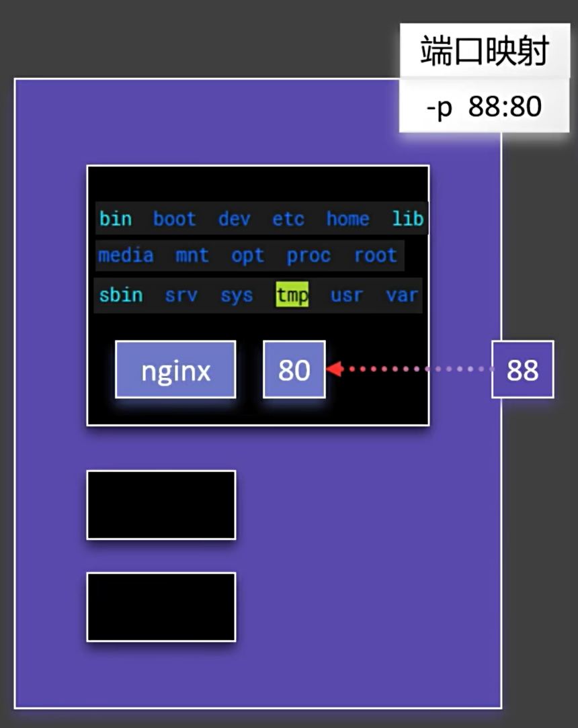Click the proc directory label
Viewport: 578px width, 728px height.
click(x=308, y=256)
